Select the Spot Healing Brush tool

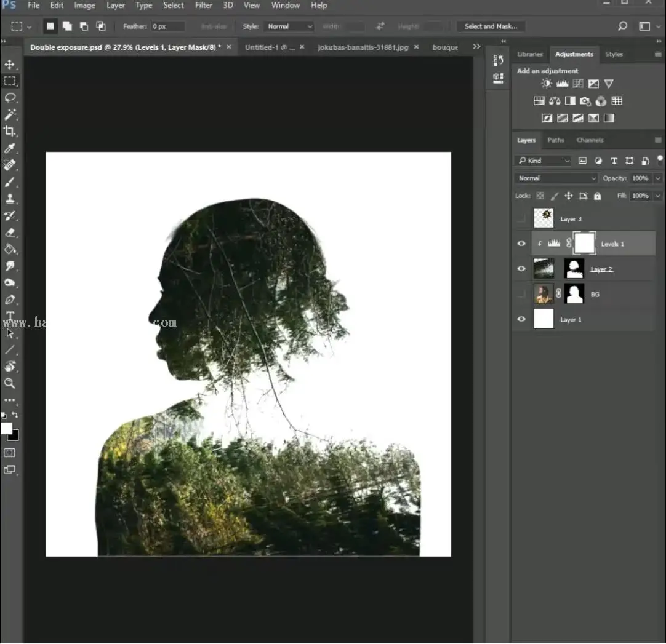coord(10,165)
